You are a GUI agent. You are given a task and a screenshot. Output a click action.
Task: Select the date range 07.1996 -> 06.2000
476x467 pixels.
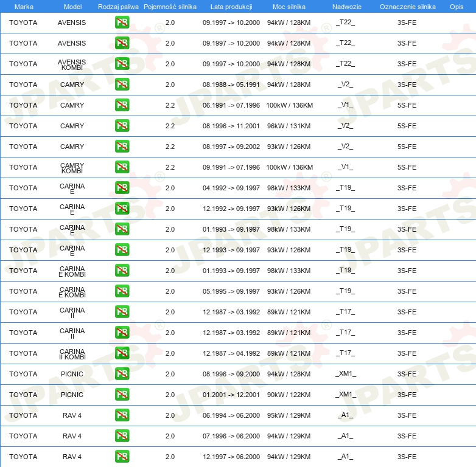(x=231, y=436)
